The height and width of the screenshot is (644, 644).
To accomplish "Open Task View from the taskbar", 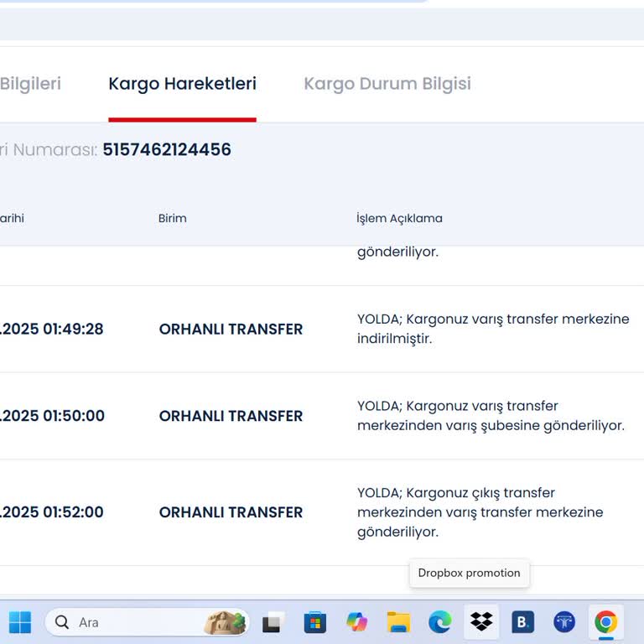I will coord(273,622).
